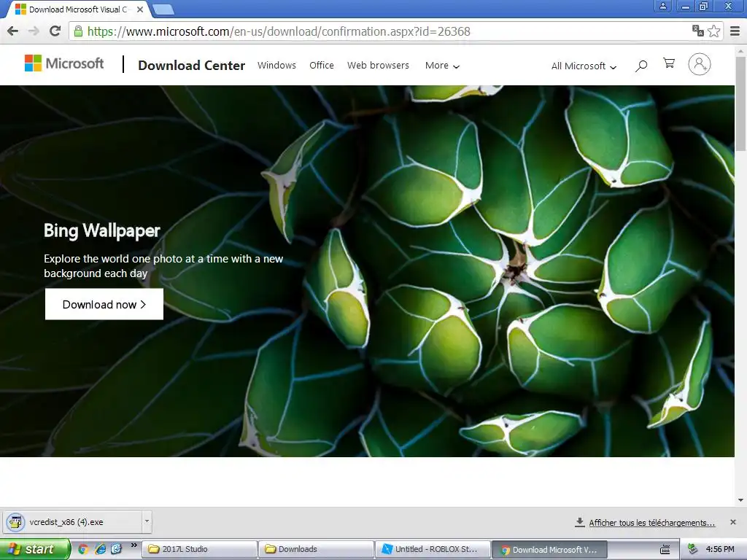Click the Download now button
The height and width of the screenshot is (560, 747).
[104, 304]
